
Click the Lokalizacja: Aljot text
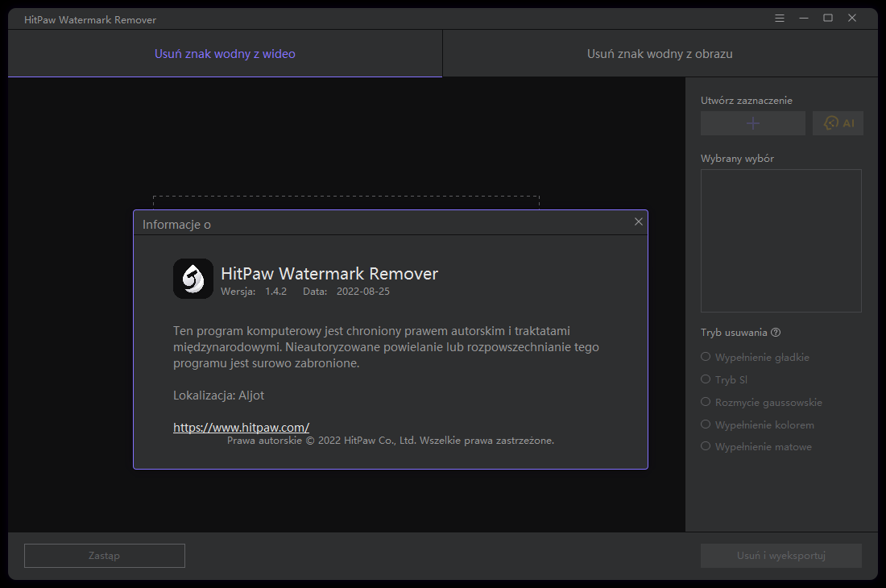point(218,395)
